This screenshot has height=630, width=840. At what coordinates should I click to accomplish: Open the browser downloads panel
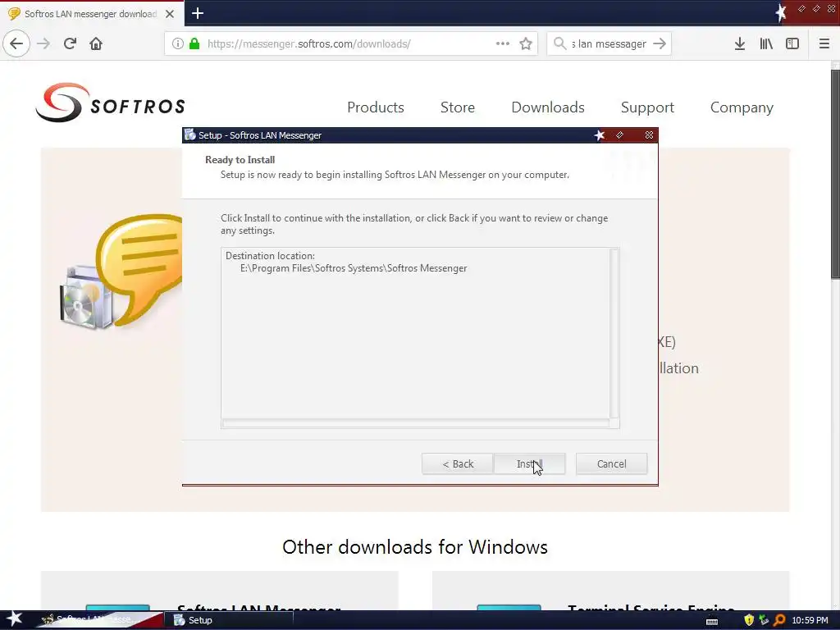pos(740,43)
